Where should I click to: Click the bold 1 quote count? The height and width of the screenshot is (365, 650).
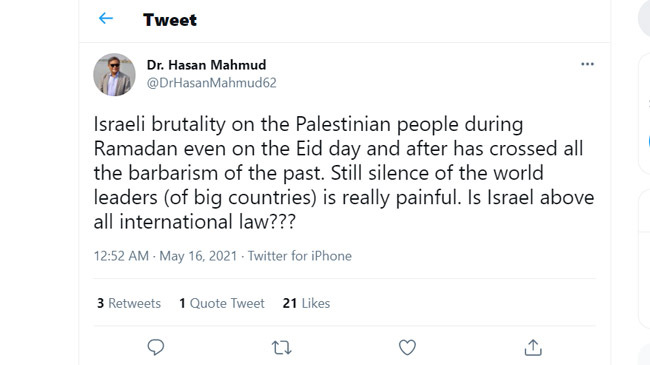pos(182,303)
